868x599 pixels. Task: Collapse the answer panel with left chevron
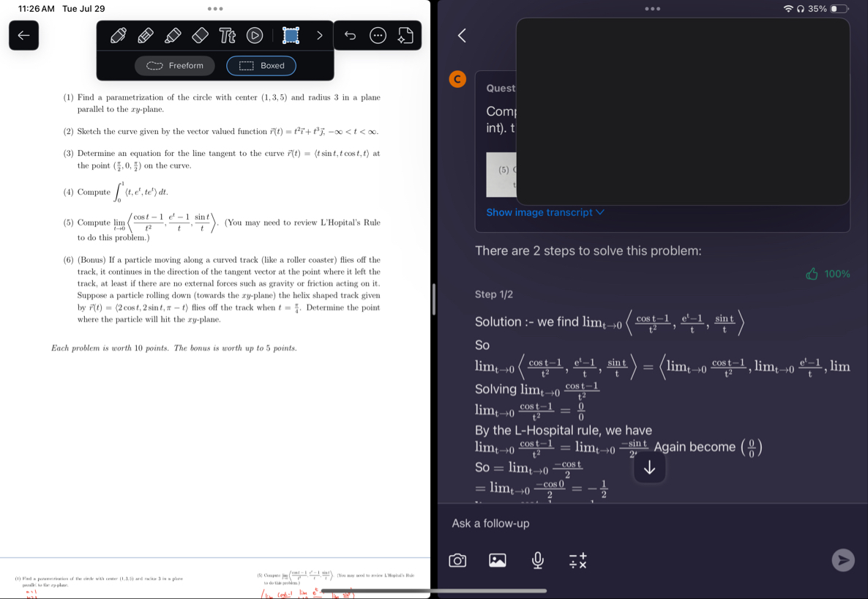(461, 35)
